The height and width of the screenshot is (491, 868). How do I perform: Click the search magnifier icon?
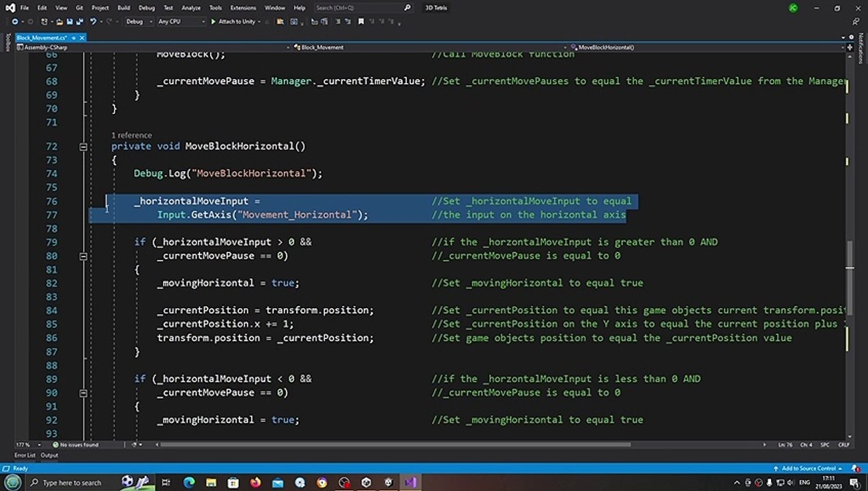click(x=407, y=8)
